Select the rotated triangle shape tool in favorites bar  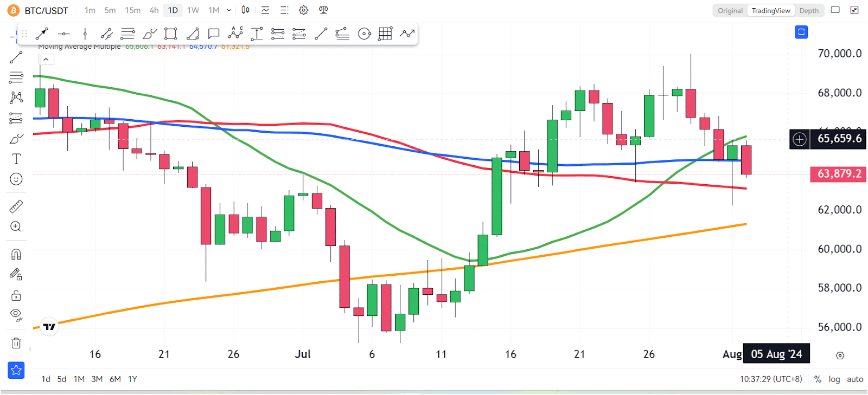pos(193,34)
